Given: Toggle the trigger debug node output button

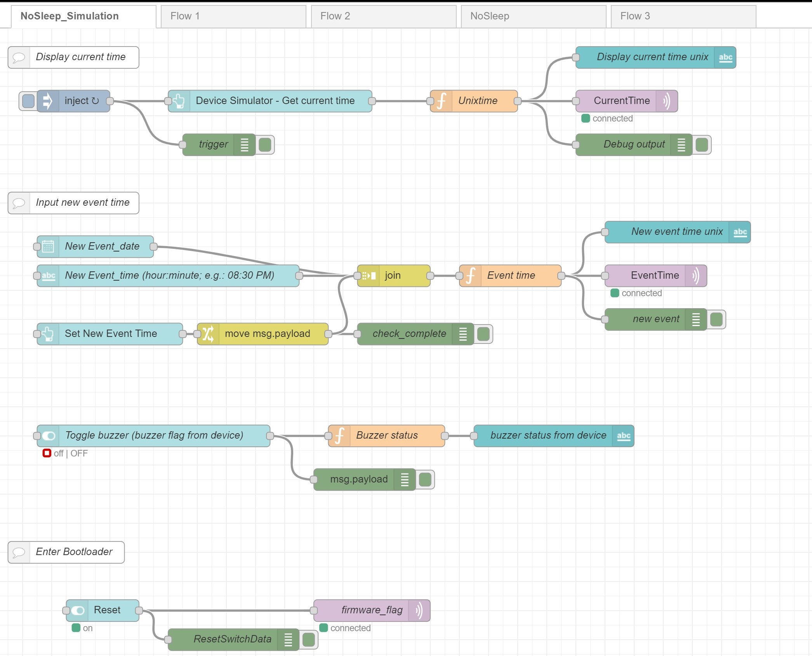Looking at the screenshot, I should click(265, 145).
